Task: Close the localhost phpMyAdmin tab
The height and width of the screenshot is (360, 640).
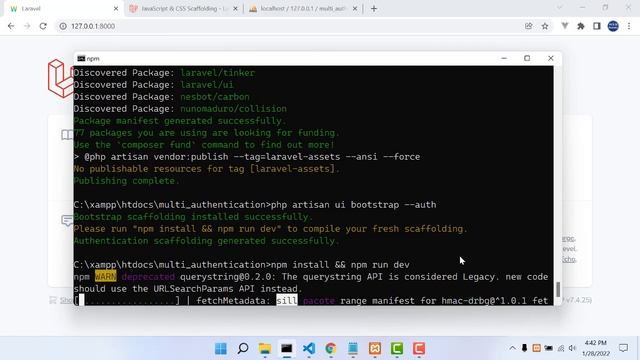Action: point(355,9)
